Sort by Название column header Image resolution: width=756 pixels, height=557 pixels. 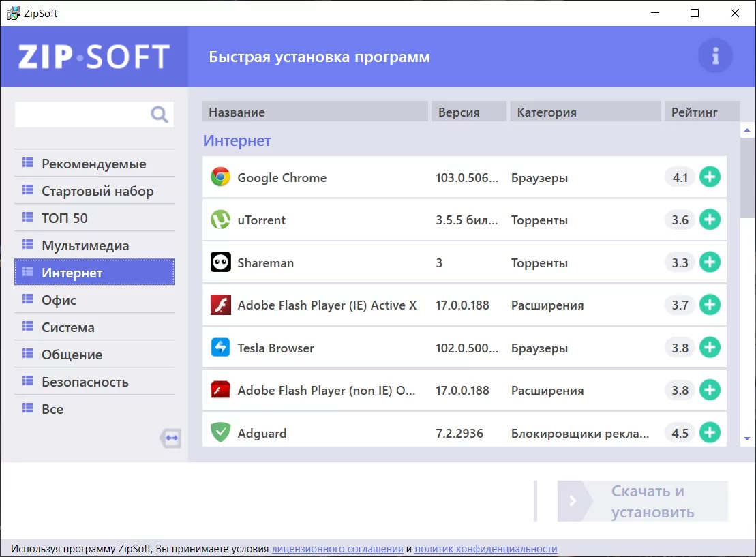pyautogui.click(x=315, y=112)
